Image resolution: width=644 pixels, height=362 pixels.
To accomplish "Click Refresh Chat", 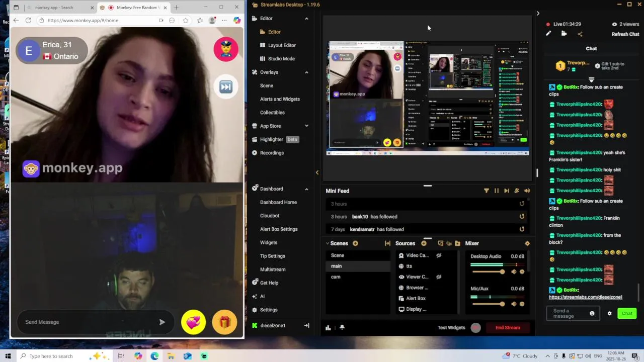I will (x=625, y=34).
